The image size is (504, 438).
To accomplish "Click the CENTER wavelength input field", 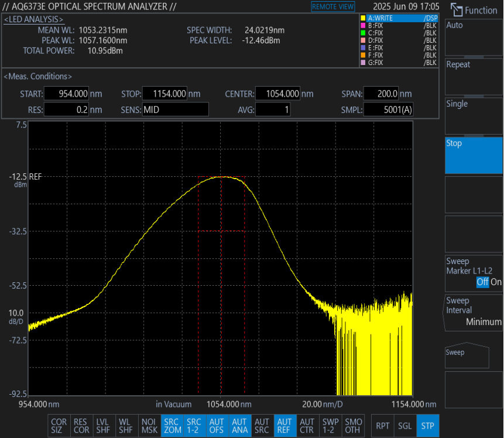I will tap(279, 94).
